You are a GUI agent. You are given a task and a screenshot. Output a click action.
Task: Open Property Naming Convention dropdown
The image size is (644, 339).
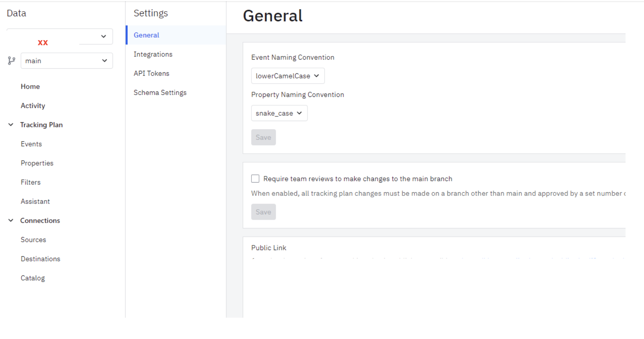[279, 113]
